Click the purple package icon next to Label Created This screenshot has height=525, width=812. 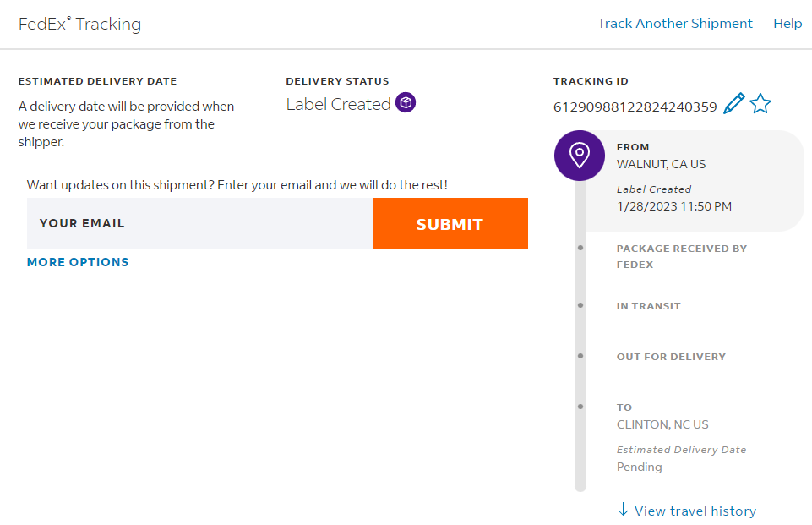(x=406, y=103)
